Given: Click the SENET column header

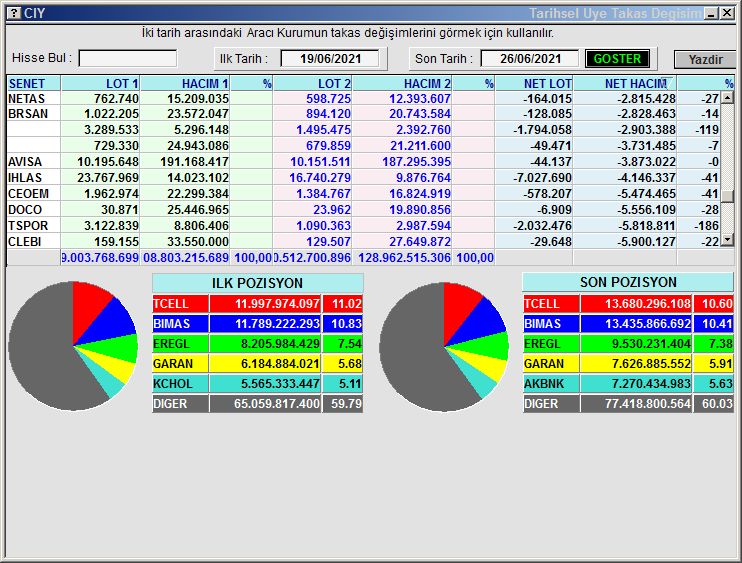Looking at the screenshot, I should click(33, 84).
